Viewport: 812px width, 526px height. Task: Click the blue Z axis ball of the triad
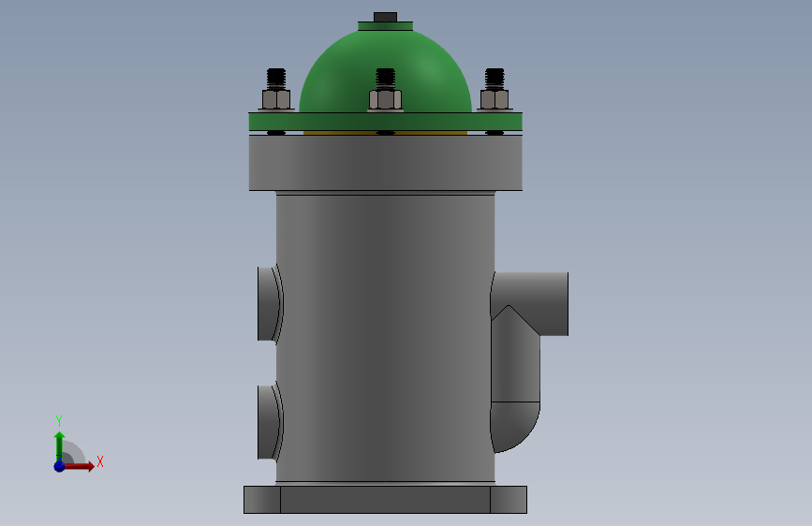[60, 466]
